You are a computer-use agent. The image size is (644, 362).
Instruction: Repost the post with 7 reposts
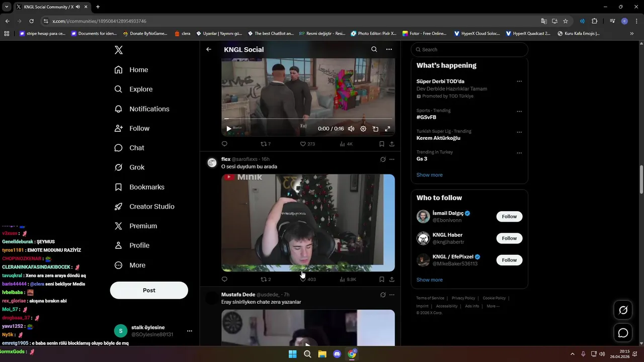tap(265, 144)
